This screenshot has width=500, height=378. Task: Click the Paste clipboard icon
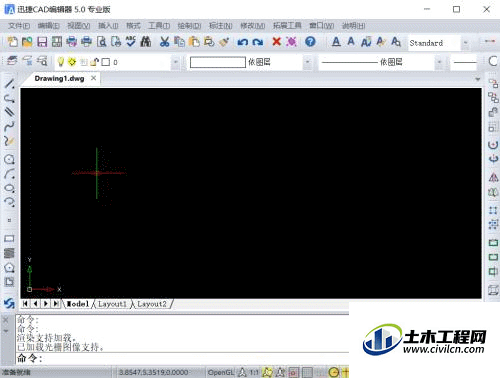pos(194,42)
